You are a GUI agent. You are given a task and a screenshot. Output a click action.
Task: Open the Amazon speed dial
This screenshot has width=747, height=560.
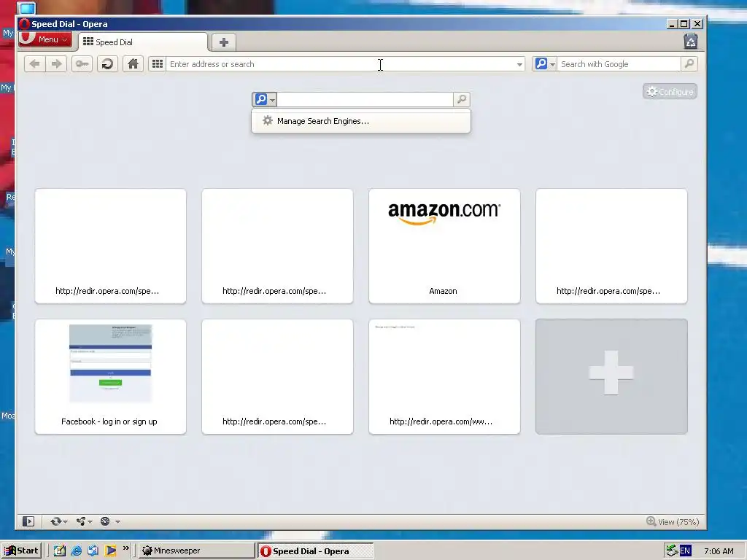click(444, 246)
